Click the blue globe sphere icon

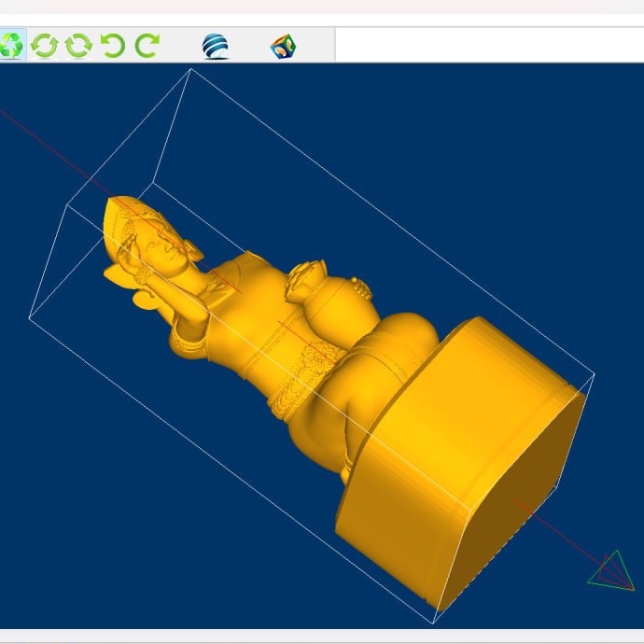pyautogui.click(x=216, y=46)
